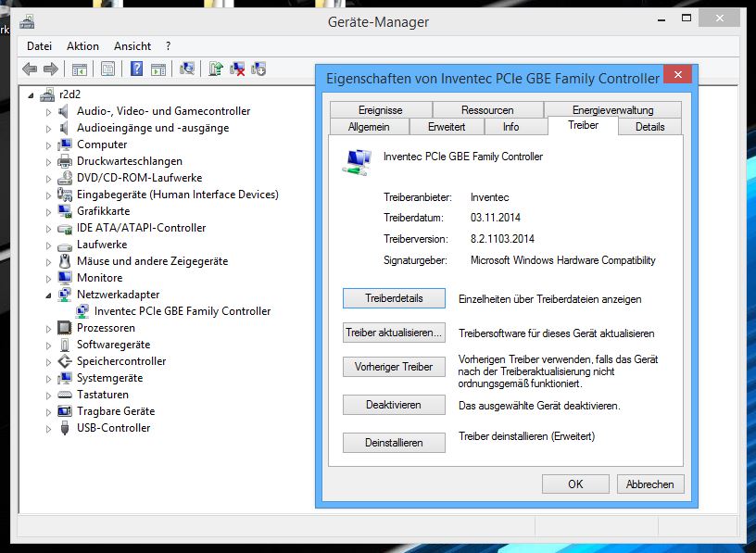
Task: Click the network adapter icon in the properties dialog
Action: [357, 162]
